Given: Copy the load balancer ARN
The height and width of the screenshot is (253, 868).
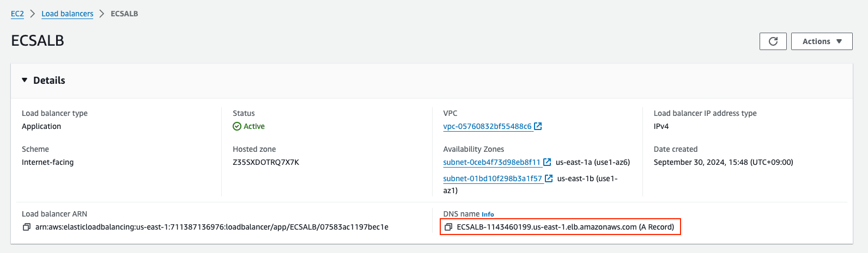Looking at the screenshot, I should point(26,227).
